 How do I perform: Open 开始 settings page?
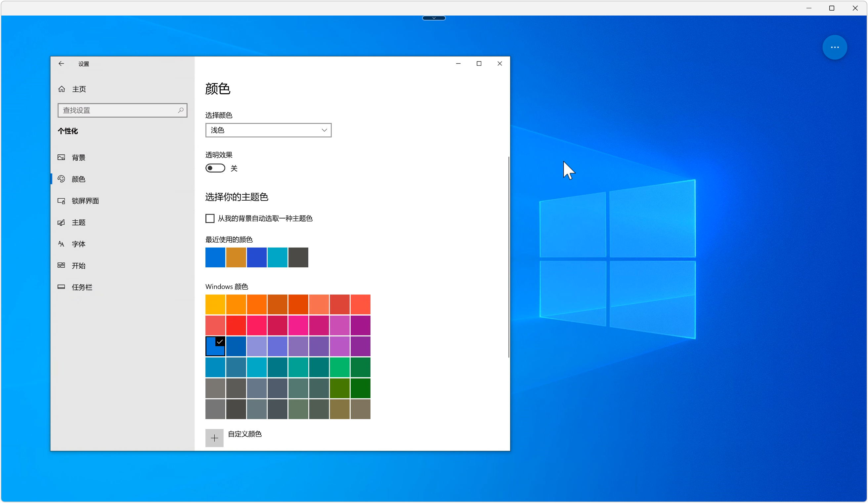point(122,265)
